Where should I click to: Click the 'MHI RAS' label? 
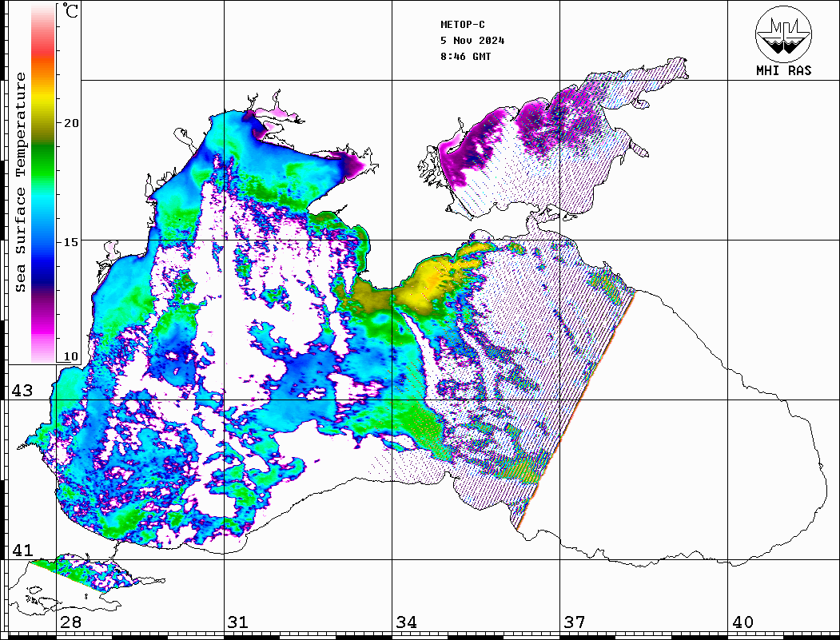[x=783, y=70]
